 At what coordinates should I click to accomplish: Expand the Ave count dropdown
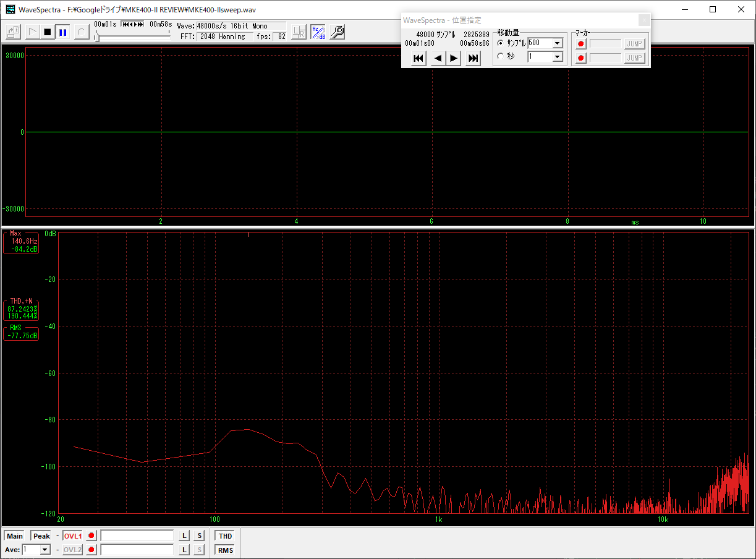[45, 550]
